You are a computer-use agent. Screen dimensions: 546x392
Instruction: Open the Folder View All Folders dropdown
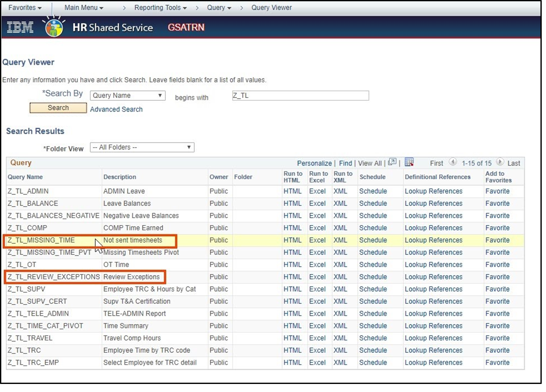pyautogui.click(x=142, y=147)
